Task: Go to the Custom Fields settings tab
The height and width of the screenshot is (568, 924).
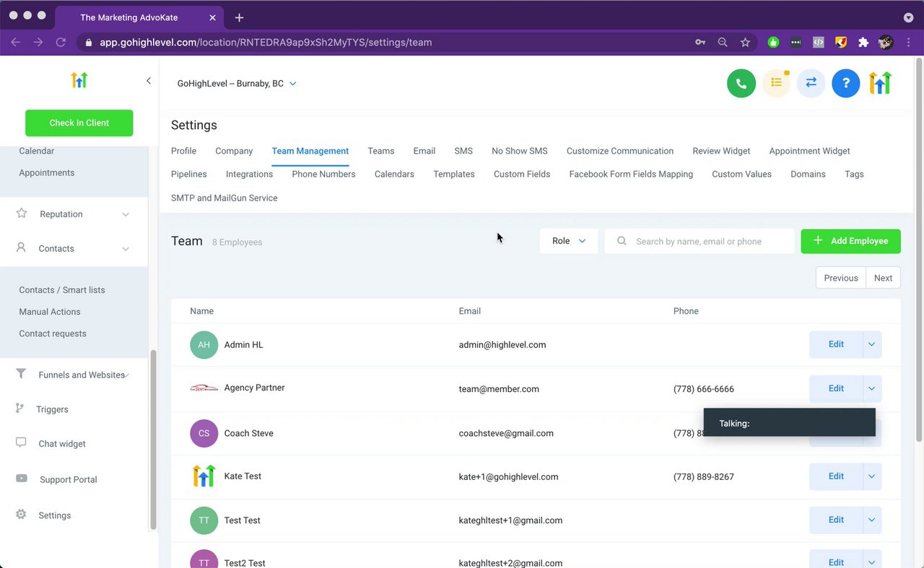Action: coord(522,174)
